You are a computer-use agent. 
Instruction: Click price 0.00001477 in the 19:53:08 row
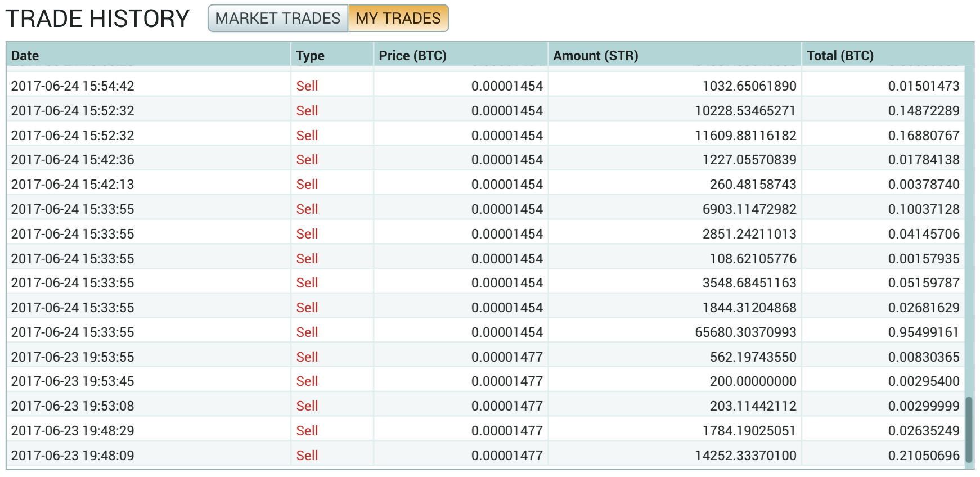507,406
